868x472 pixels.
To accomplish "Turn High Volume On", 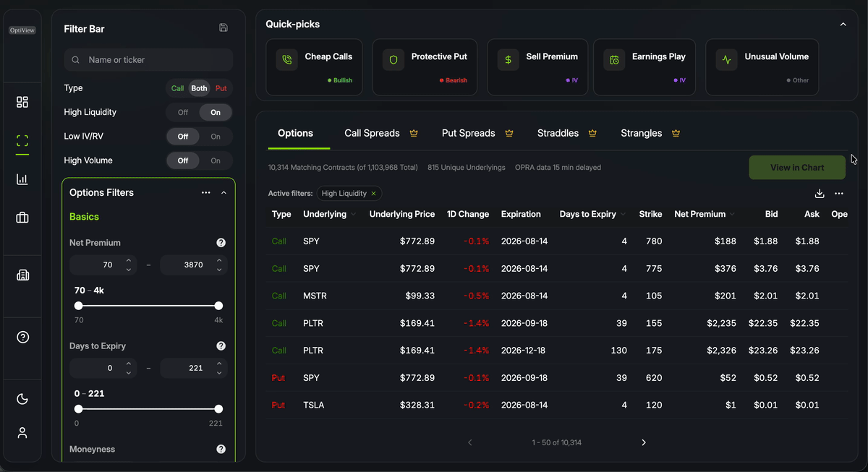I will pos(216,160).
